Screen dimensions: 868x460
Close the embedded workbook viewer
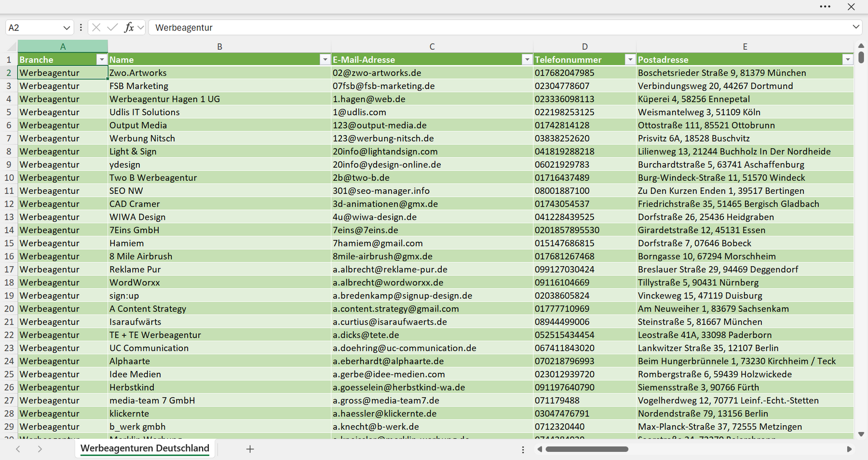(851, 7)
